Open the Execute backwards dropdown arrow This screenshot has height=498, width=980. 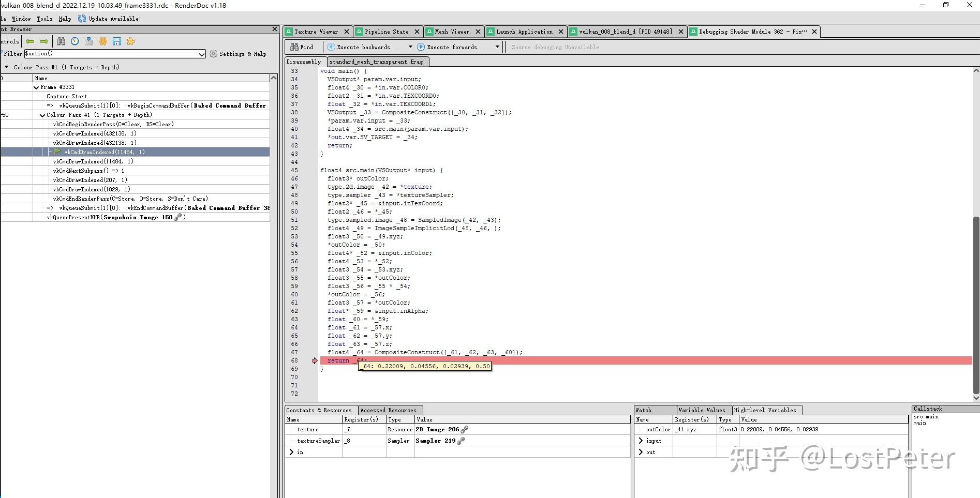coord(410,47)
